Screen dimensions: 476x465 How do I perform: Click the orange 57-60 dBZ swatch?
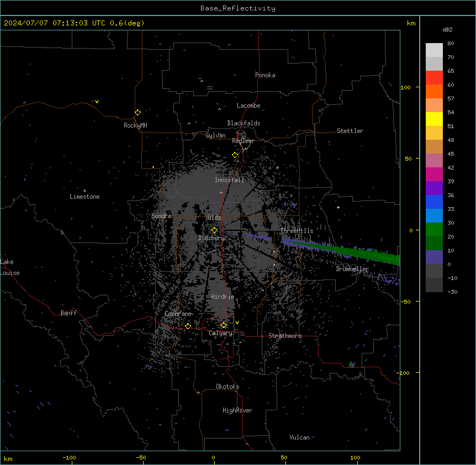(x=434, y=91)
